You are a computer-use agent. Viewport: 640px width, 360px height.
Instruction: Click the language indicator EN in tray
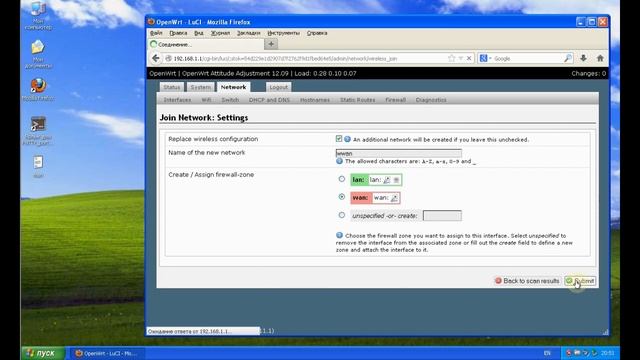point(547,353)
